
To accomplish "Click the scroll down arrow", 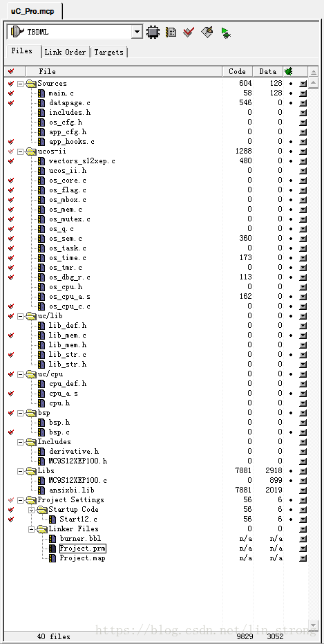I will point(314,625).
